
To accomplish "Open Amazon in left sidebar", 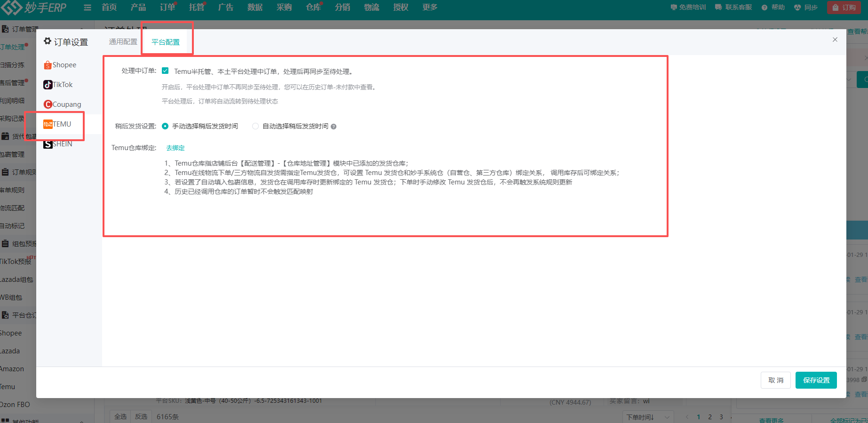I will [12, 369].
